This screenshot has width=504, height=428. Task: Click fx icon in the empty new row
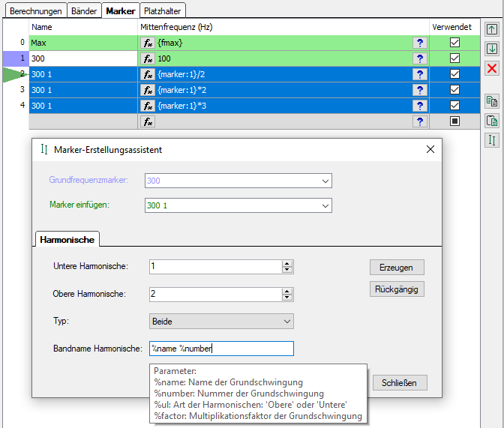click(x=148, y=121)
